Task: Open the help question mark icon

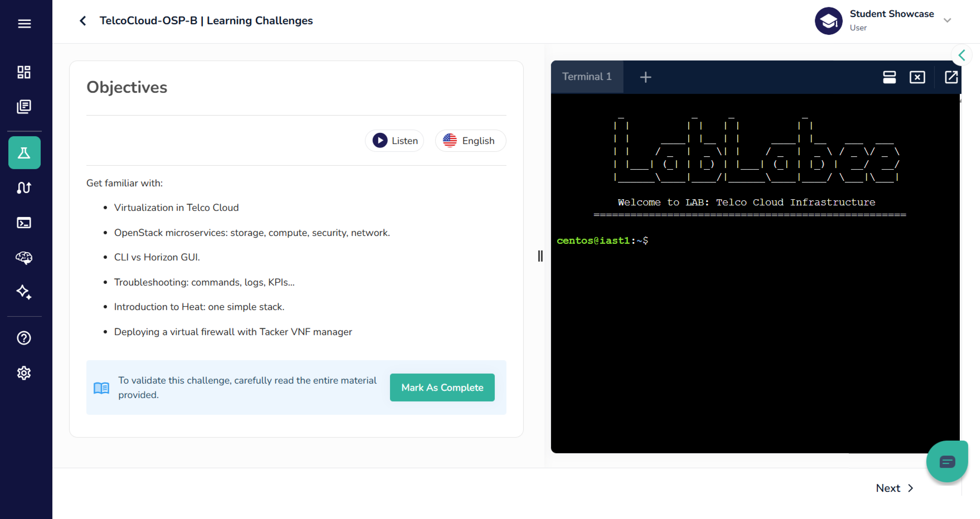Action: click(24, 338)
